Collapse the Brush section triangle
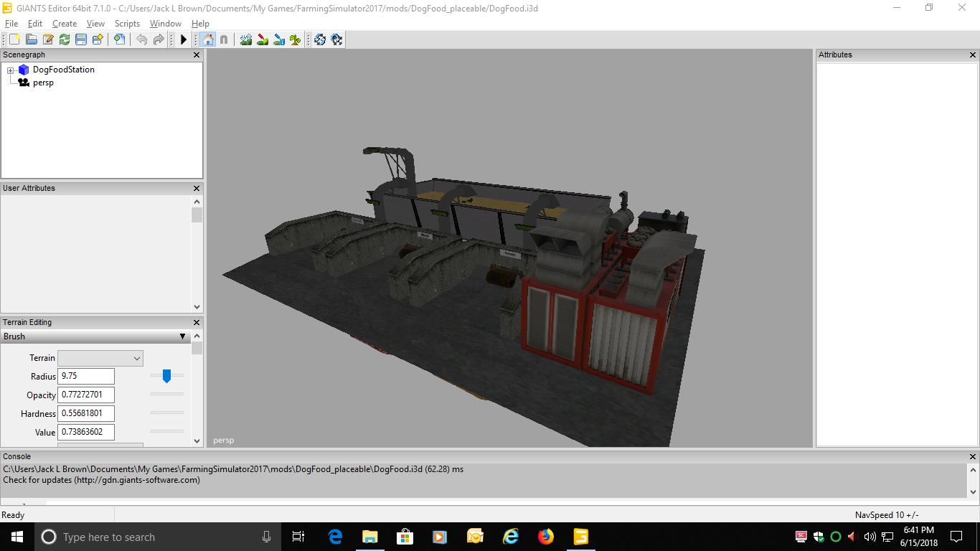This screenshot has width=980, height=551. (x=183, y=336)
